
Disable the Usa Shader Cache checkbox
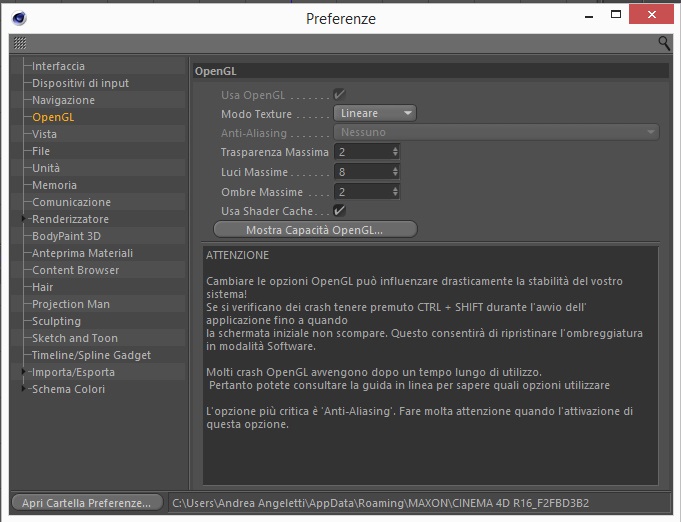click(339, 211)
